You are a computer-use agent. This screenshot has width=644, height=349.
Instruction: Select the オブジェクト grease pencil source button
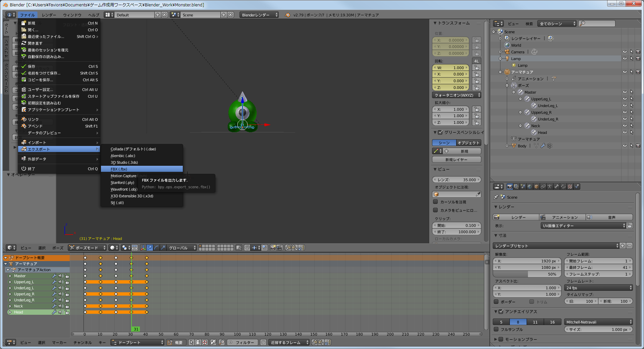[469, 143]
